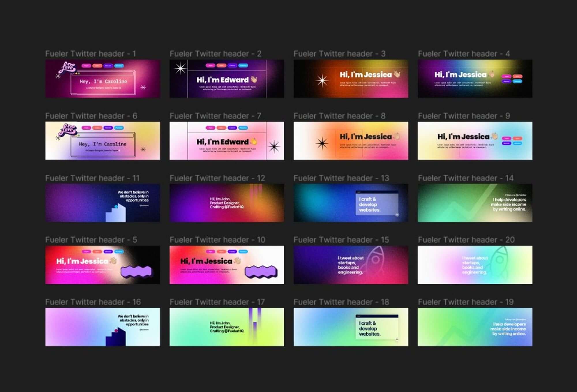Screen dimensions: 577x392
Task: Click the starburst icon in header 3
Action: pos(322,80)
